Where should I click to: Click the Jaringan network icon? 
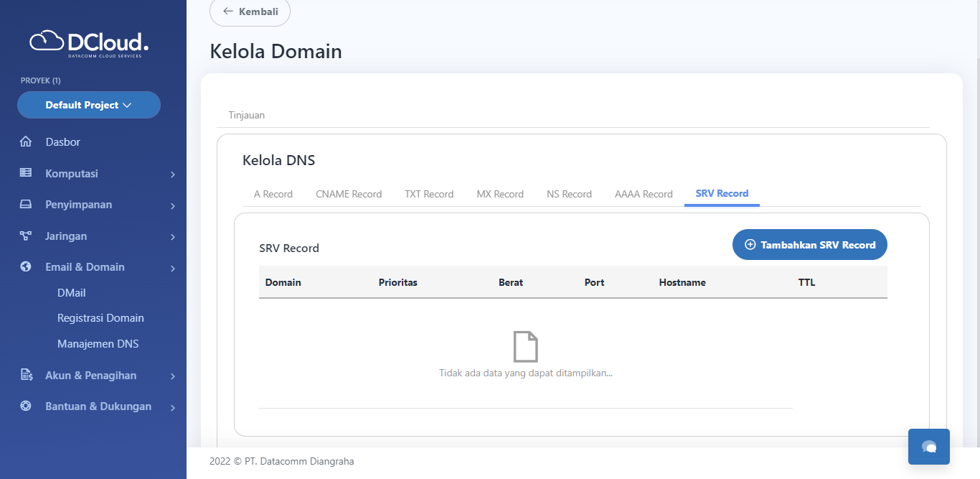(x=26, y=236)
